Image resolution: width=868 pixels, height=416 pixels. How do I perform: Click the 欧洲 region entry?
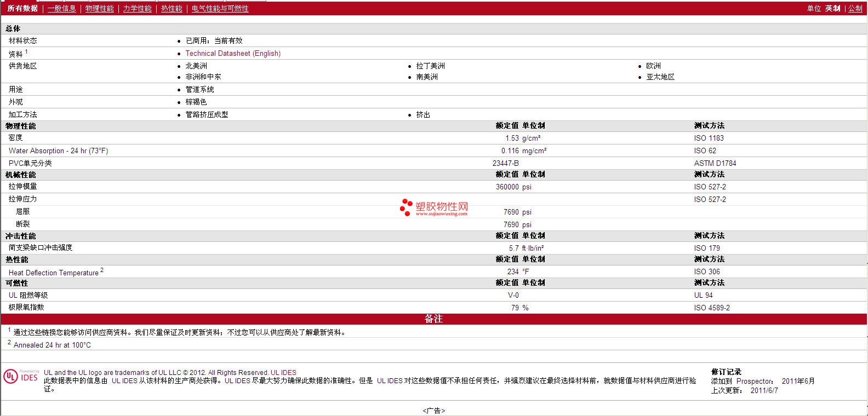[653, 66]
